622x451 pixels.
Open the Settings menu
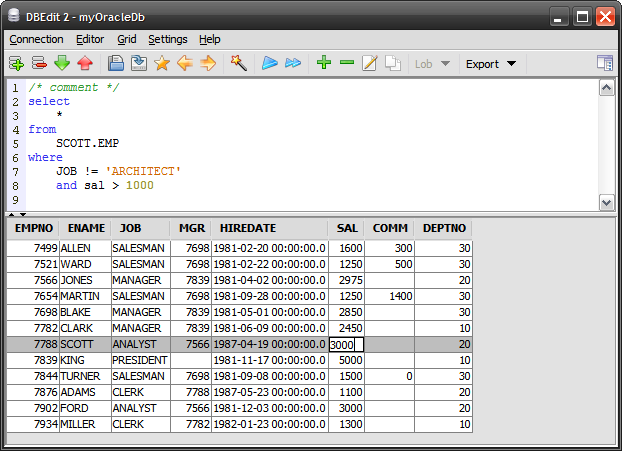(x=167, y=39)
